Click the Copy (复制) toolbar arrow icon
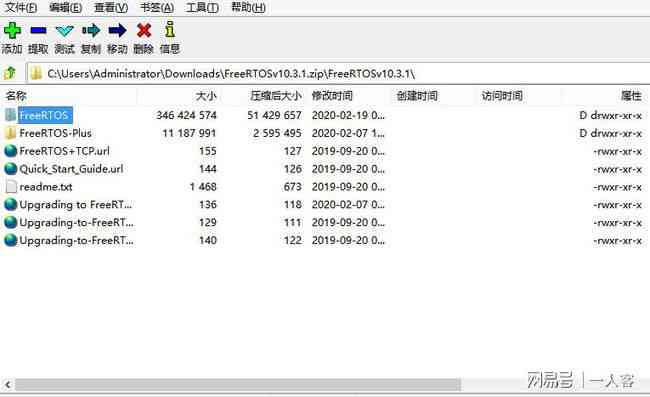 [91, 30]
